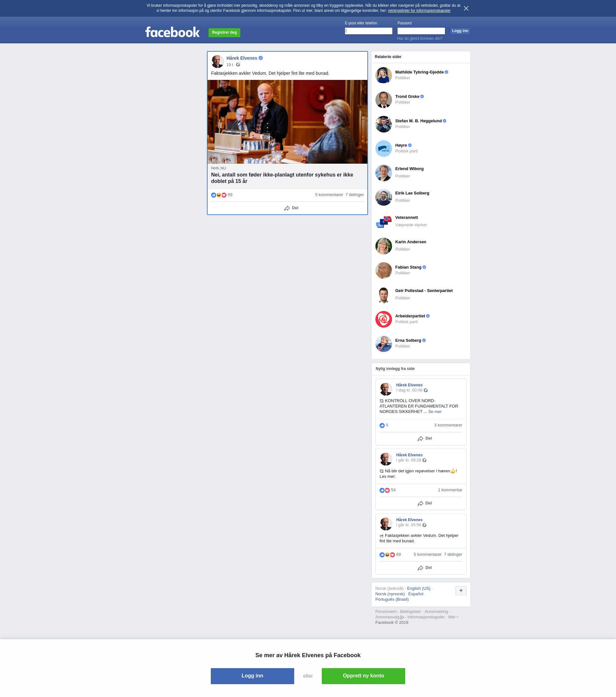Open 1 kommentar on repøvelser post
The height and width of the screenshot is (697, 616).
click(x=450, y=490)
